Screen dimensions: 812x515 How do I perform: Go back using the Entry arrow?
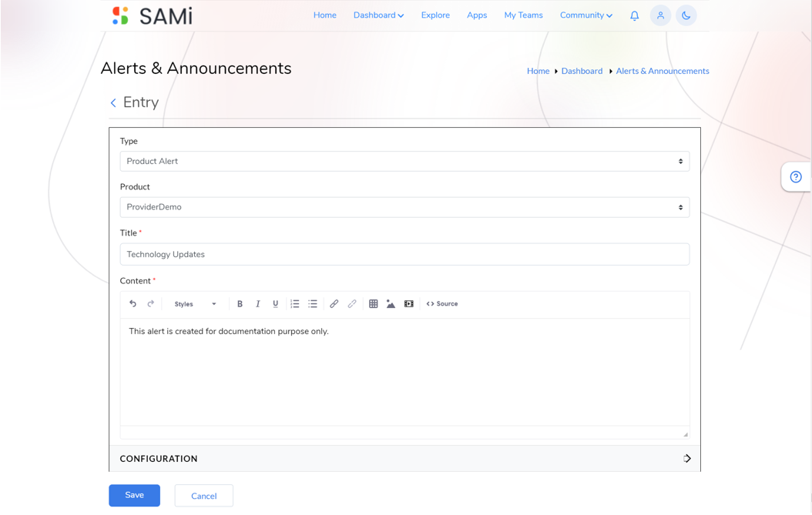pos(113,103)
